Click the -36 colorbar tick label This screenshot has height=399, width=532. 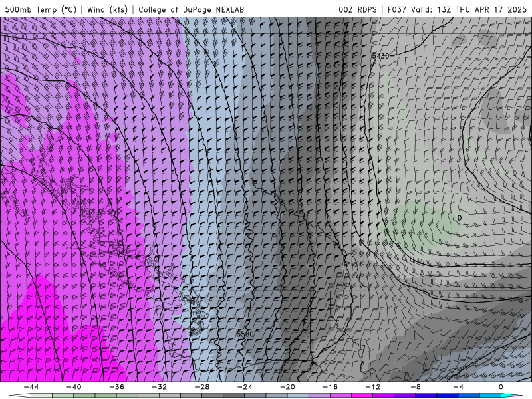point(117,387)
